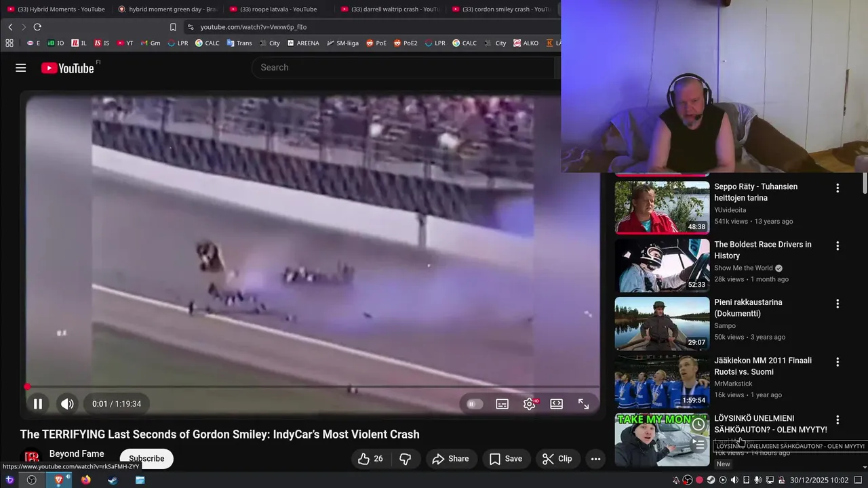Open the Seppo Räty video thumbnail

(x=663, y=207)
